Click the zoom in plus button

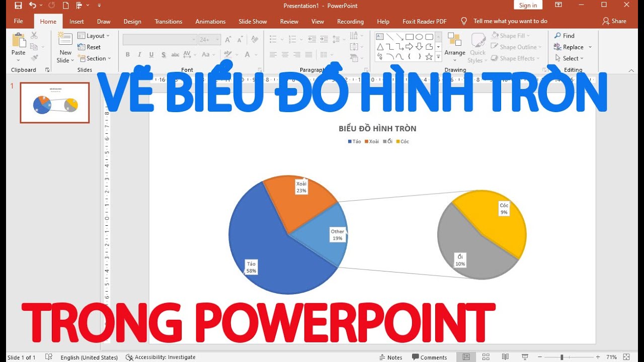597,357
